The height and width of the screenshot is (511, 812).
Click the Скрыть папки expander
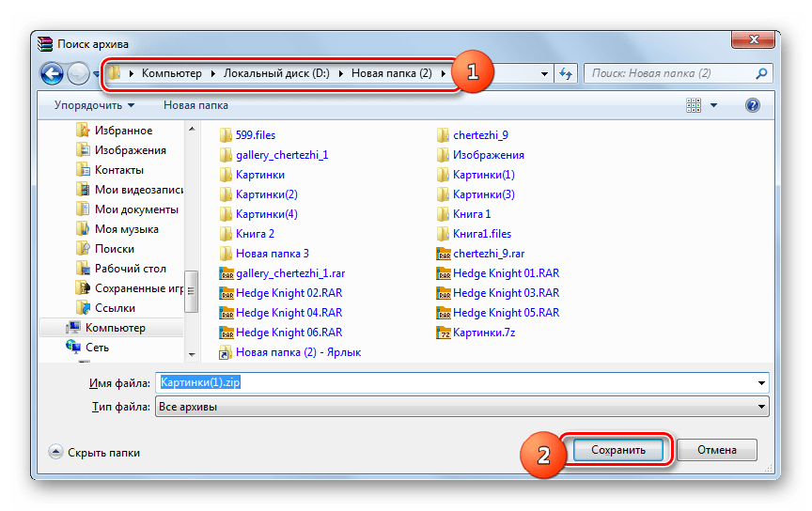pos(94,452)
